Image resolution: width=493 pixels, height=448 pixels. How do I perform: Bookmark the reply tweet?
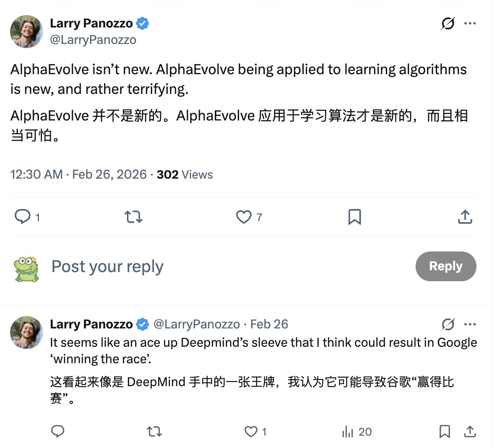click(x=444, y=431)
